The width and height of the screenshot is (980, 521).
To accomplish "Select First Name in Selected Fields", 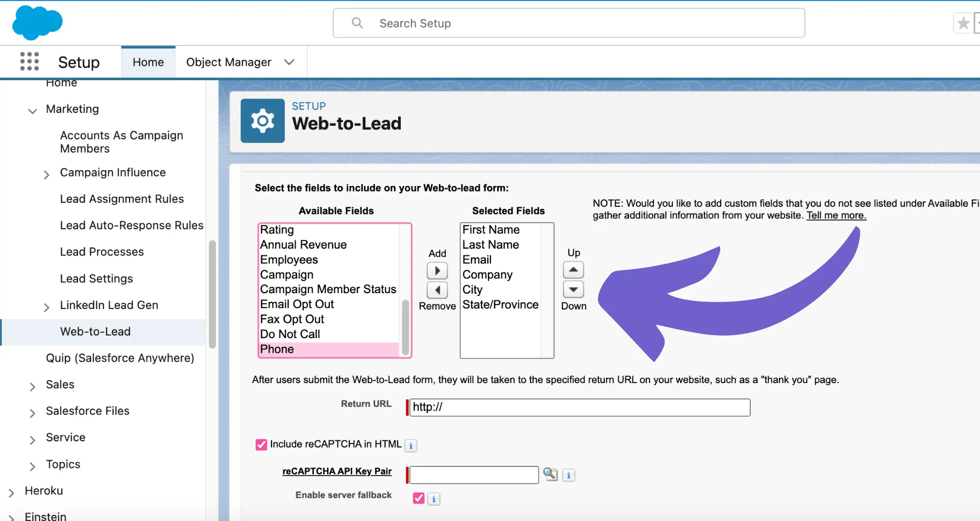I will tap(491, 230).
